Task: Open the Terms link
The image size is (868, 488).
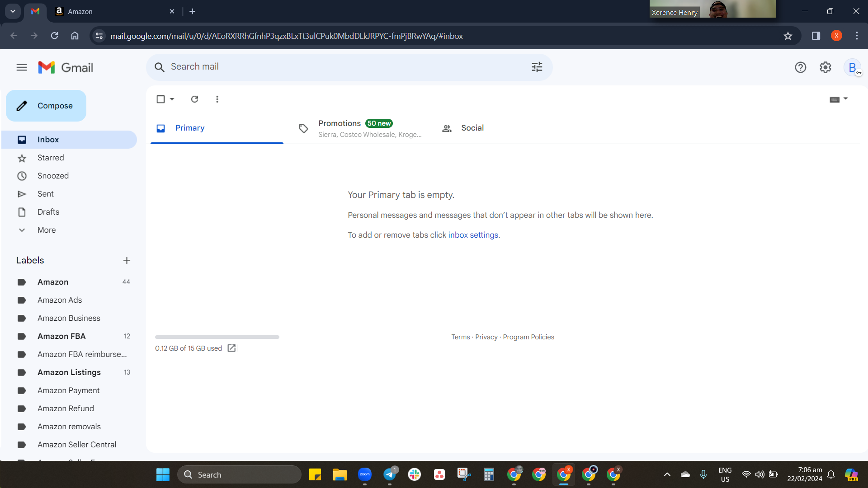Action: (x=460, y=337)
